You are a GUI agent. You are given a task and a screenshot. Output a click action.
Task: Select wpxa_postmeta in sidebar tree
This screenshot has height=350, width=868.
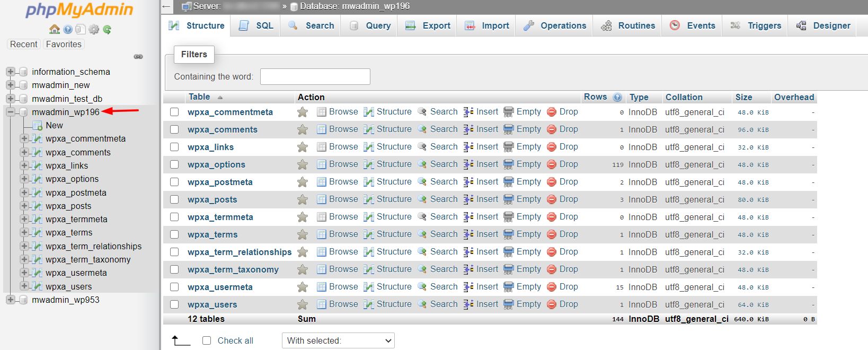tap(76, 192)
